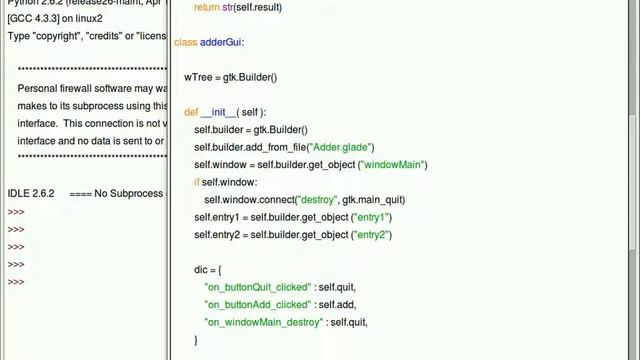Click 'self.add,' value in the dictionary
The width and height of the screenshot is (640, 360).
click(337, 305)
